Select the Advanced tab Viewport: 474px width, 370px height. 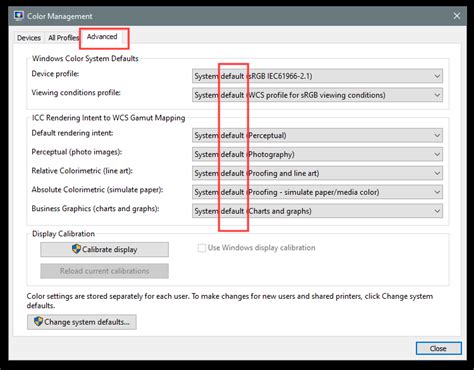(102, 37)
